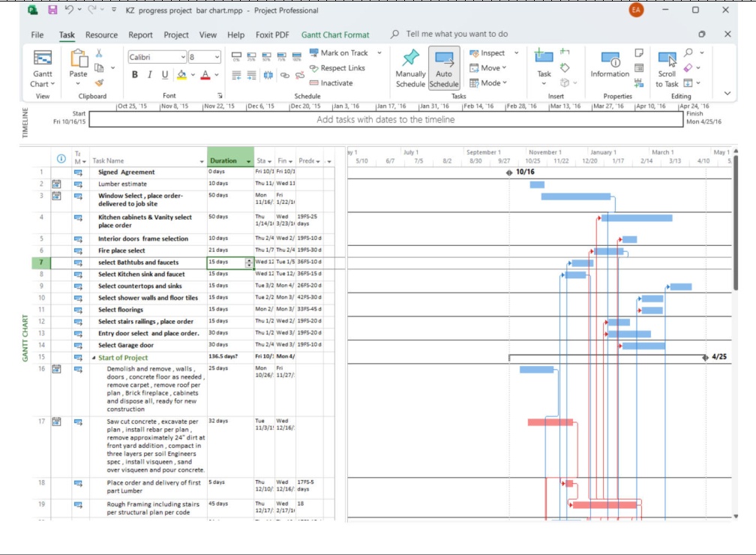Select the Format Painter brush
Viewport: 756px width, 555px height.
coord(99,82)
